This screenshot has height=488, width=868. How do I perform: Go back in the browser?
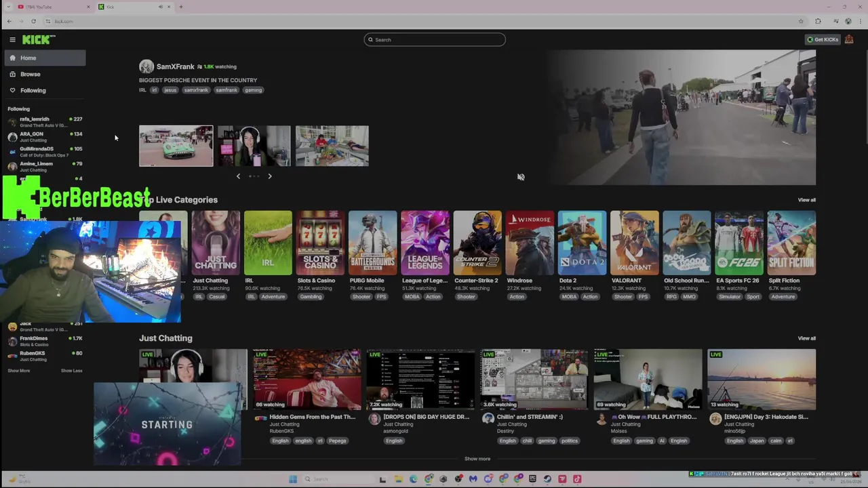pos(9,21)
